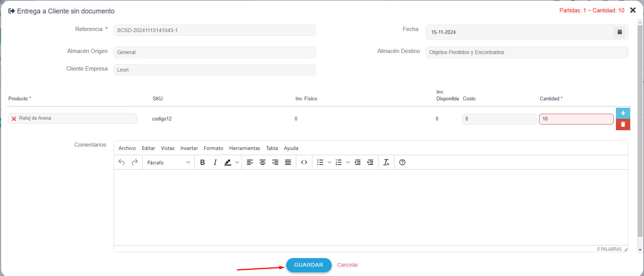Click the Cliente Empresa field
Image resolution: width=644 pixels, height=276 pixels.
(x=214, y=70)
